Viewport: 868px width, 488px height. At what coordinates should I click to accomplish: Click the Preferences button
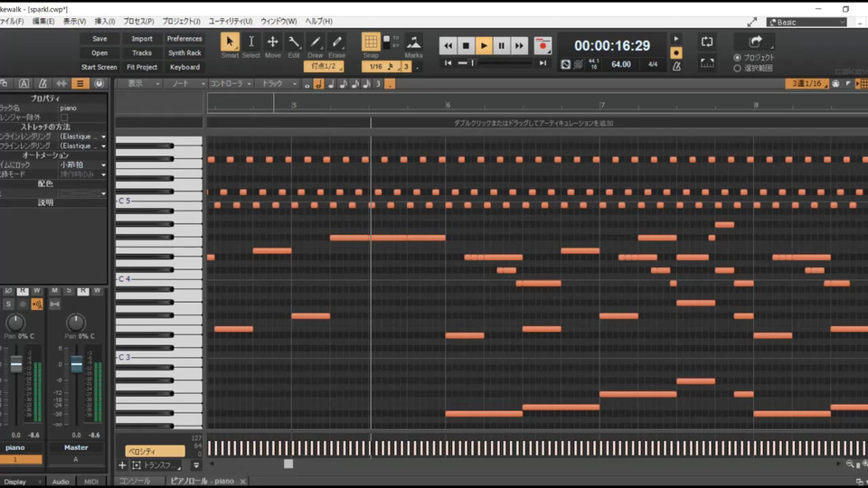(184, 39)
